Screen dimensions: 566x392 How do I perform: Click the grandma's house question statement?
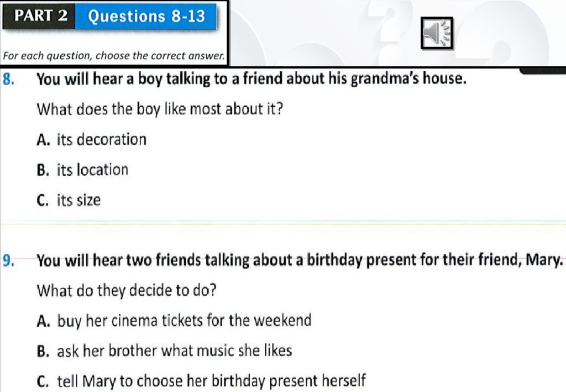251,79
